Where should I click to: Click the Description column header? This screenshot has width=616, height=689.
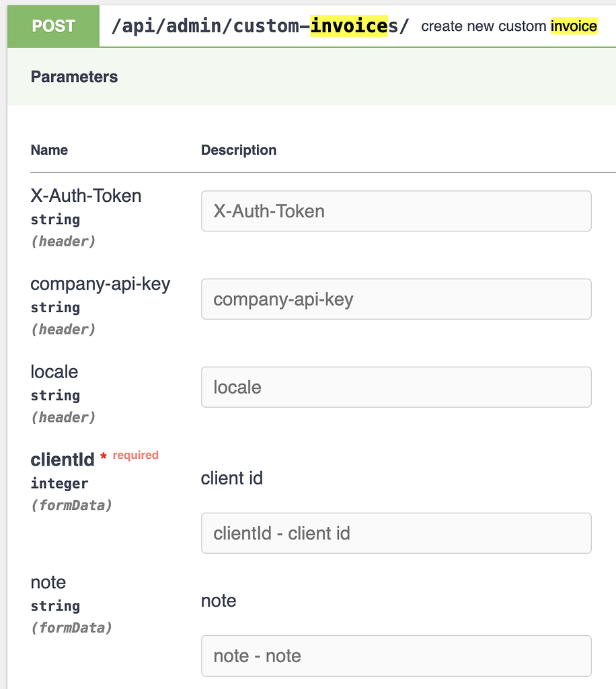[x=238, y=150]
